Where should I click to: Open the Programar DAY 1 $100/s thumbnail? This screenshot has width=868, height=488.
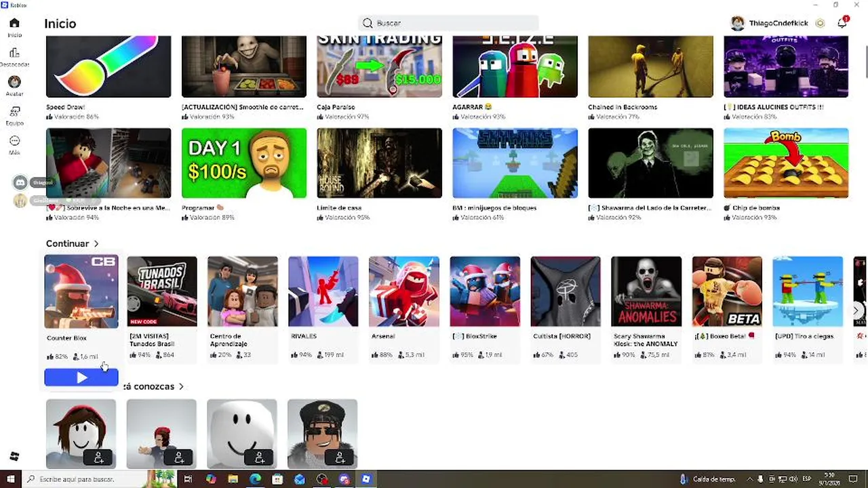(x=244, y=163)
